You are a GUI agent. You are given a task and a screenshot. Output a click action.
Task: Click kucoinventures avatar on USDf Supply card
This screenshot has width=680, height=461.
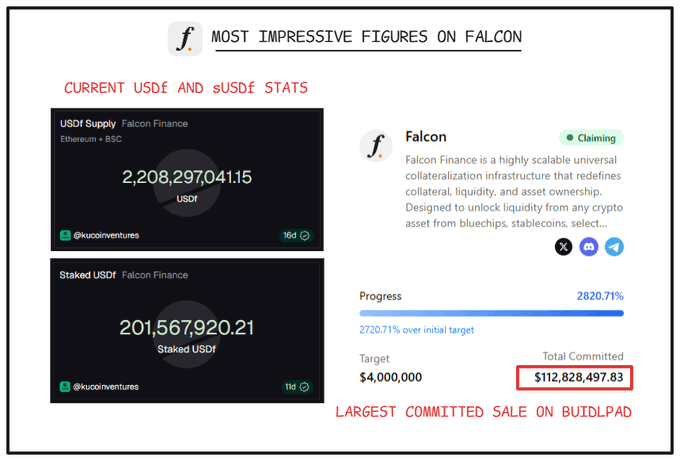66,236
